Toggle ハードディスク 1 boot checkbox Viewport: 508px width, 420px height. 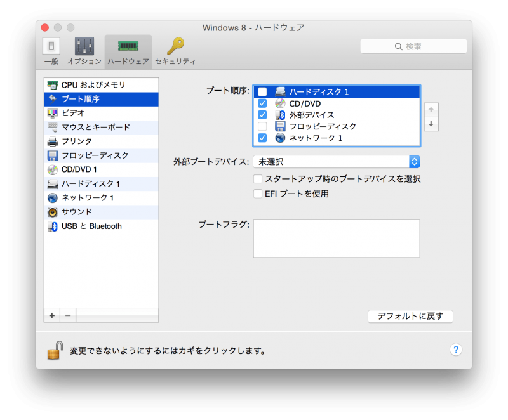(x=262, y=92)
